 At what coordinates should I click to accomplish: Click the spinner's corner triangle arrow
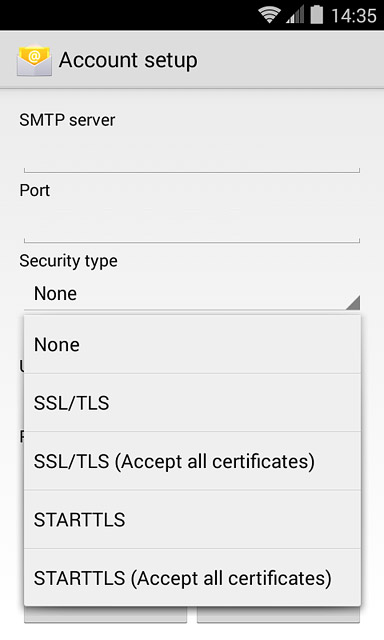click(x=353, y=302)
